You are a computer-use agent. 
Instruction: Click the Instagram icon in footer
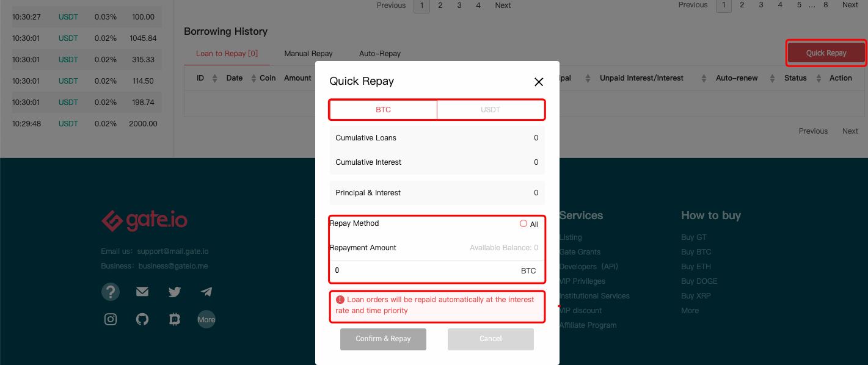coord(111,319)
